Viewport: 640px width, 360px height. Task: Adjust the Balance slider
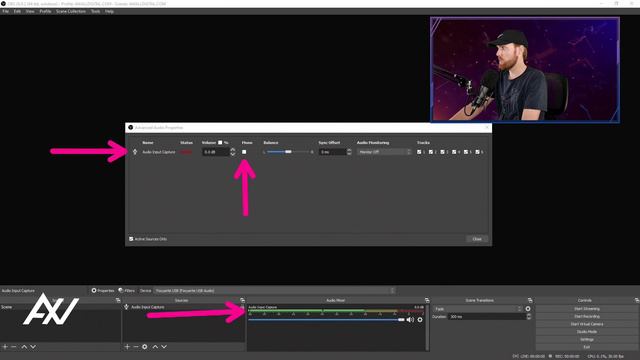point(288,152)
